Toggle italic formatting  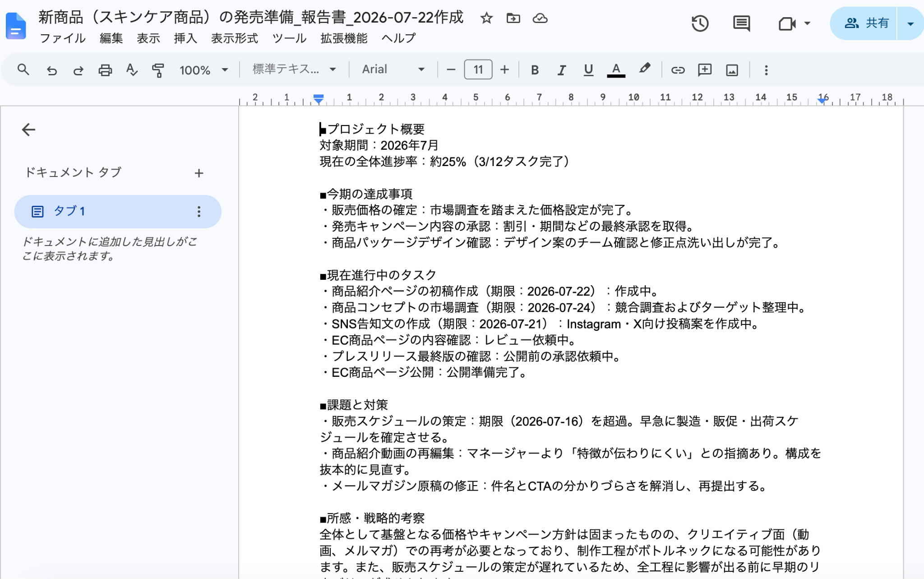click(561, 70)
